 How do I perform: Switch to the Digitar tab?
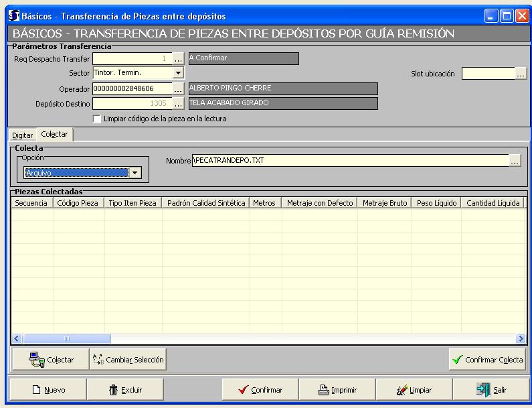pyautogui.click(x=23, y=135)
